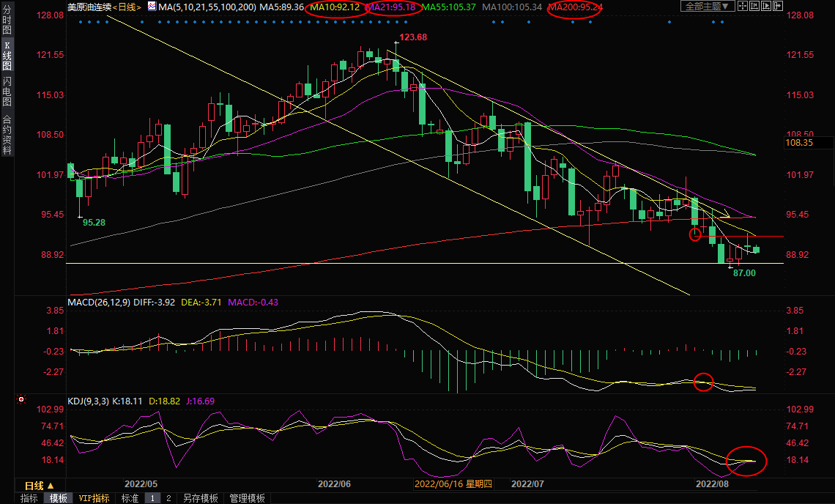The image size is (835, 504).
Task: Open the 合约资料 side tab
Action: 7,135
